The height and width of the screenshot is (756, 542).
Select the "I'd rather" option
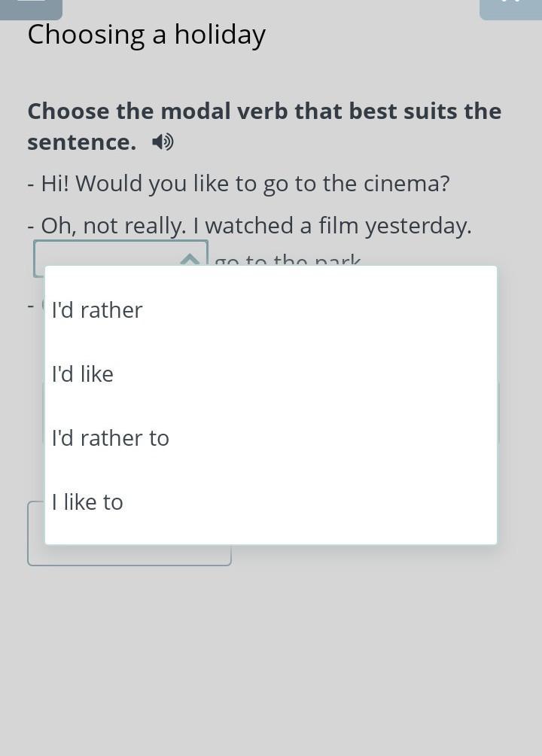click(x=270, y=310)
